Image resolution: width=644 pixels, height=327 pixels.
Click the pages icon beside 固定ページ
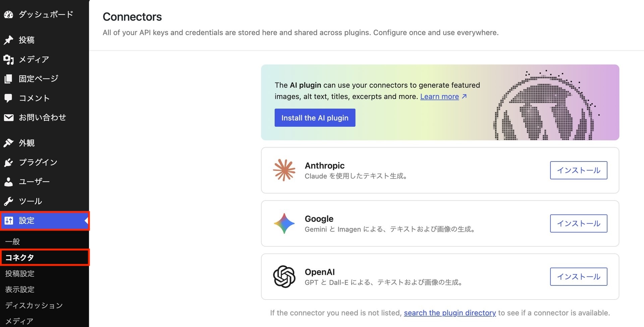8,79
